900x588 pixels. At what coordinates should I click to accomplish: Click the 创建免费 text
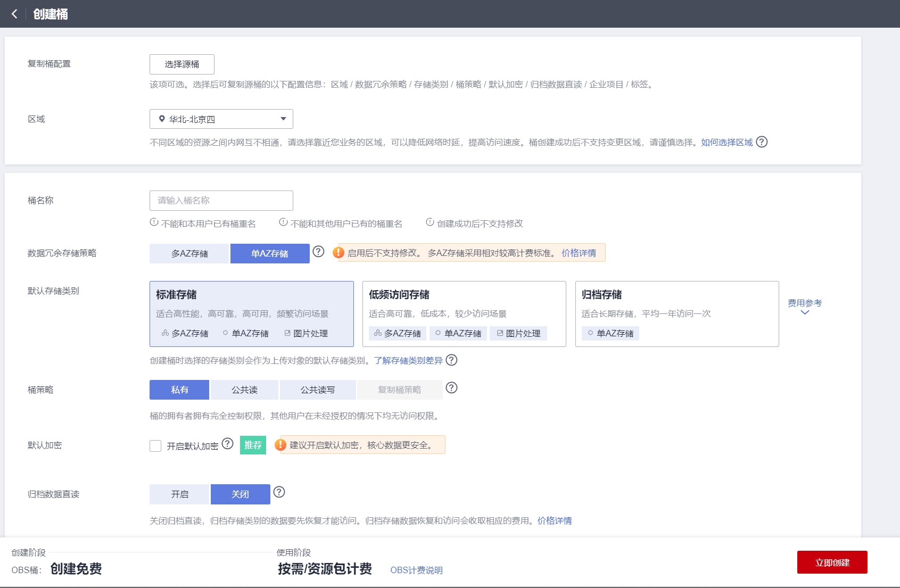76,569
